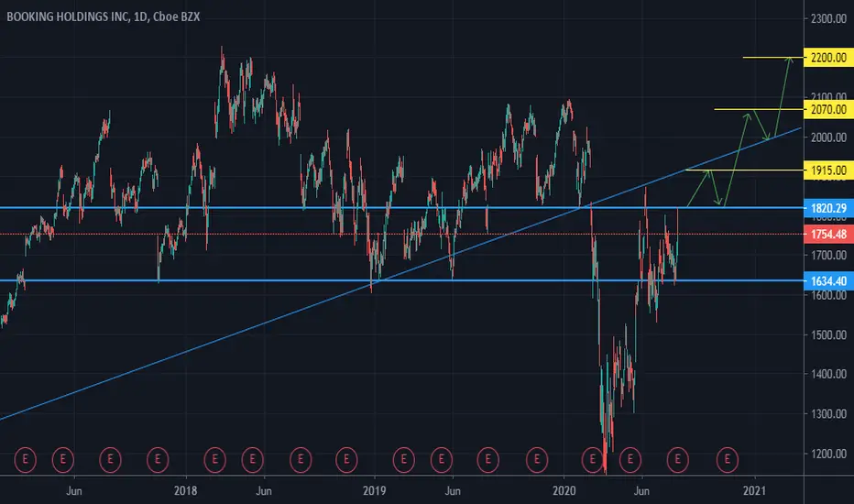Viewport: 854px width, 504px height.
Task: Click the 2020 label on time axis
Action: pyautogui.click(x=564, y=491)
